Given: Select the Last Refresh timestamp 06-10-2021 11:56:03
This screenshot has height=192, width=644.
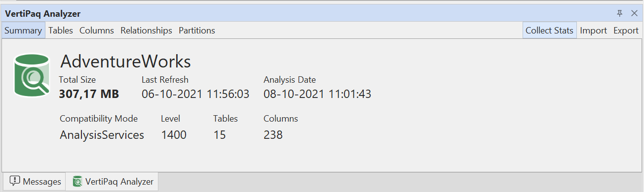Looking at the screenshot, I should coord(195,94).
